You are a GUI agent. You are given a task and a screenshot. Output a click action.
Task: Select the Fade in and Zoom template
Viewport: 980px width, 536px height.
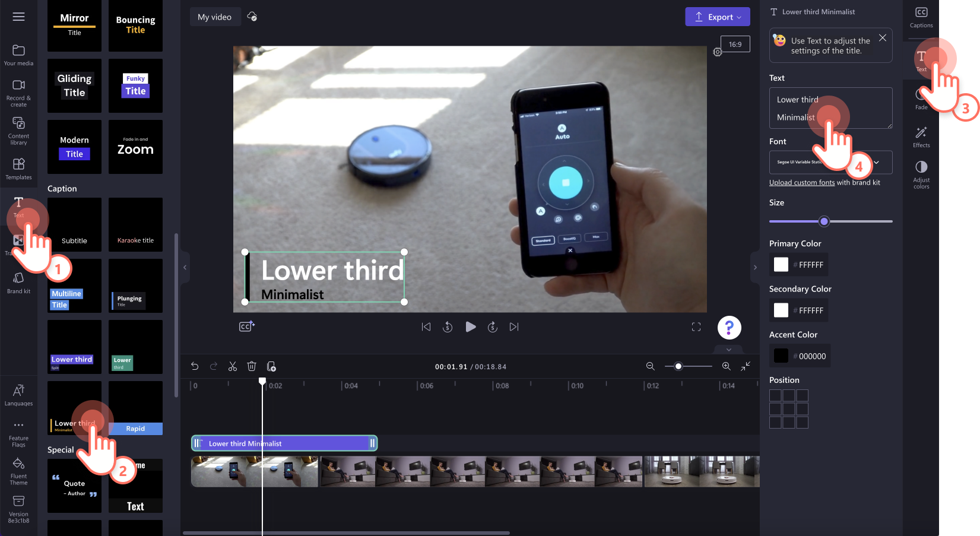coord(135,147)
